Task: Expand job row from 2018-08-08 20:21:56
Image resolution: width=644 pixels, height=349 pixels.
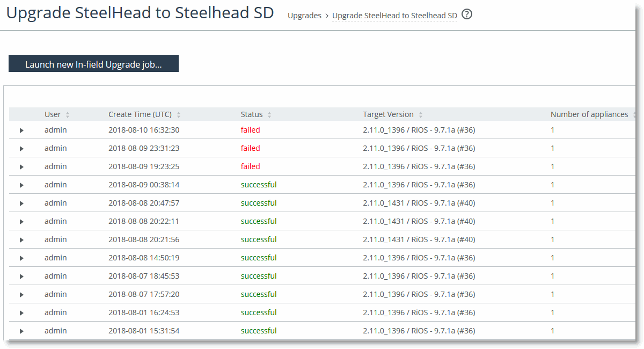Action: (21, 240)
